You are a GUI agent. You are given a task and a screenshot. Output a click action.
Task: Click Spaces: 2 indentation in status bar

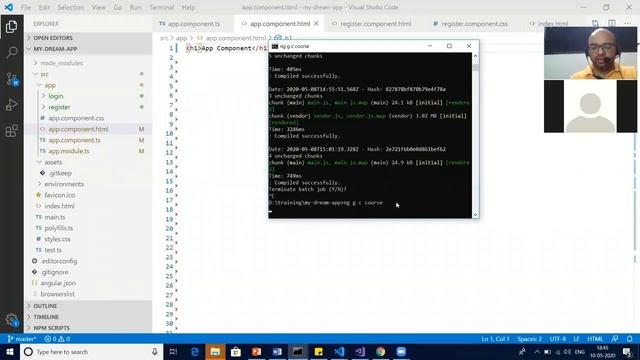pos(529,339)
